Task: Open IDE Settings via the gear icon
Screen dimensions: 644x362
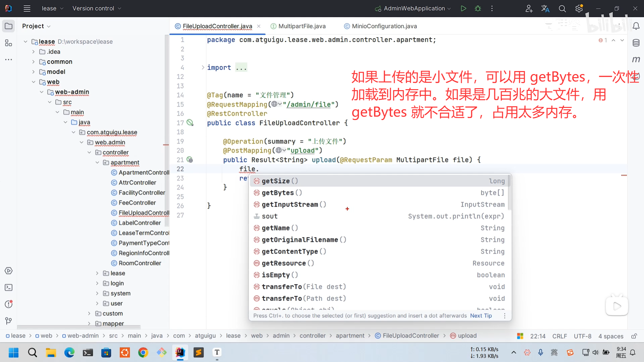Action: point(579,8)
